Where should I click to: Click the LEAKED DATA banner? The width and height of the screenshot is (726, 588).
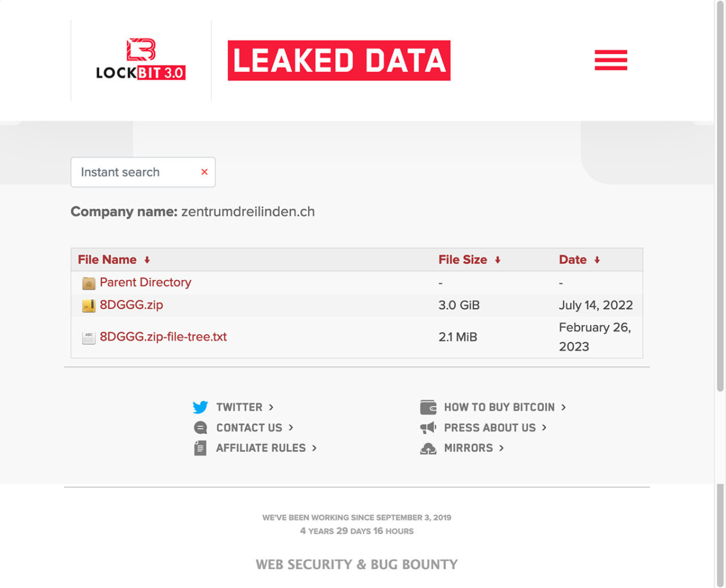339,60
